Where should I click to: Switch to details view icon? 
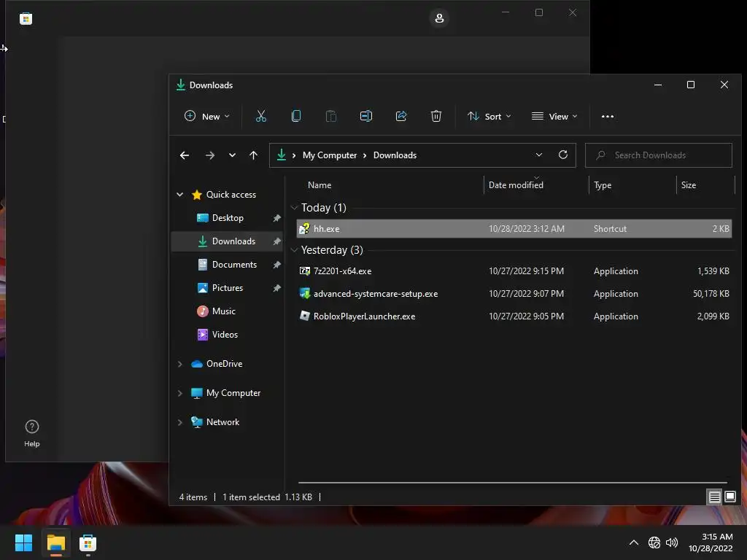[714, 497]
